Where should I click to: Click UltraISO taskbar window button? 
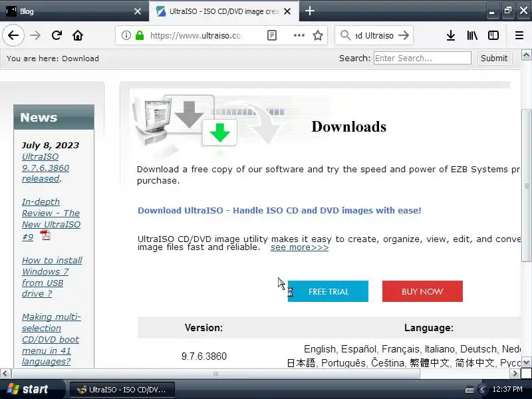click(x=122, y=390)
